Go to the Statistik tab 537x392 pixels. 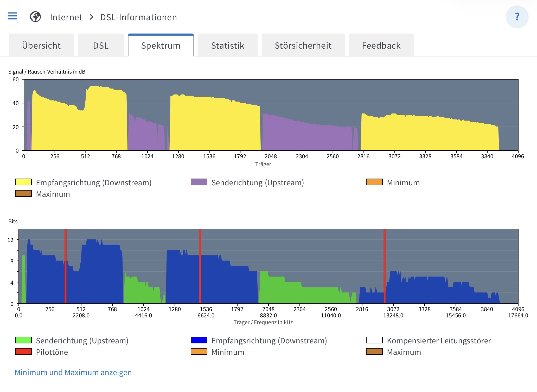[x=228, y=45]
